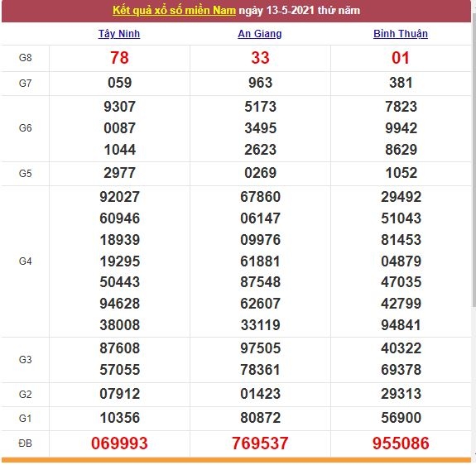This screenshot has width=476, height=465.
Task: Click G1 result 10356
Action: (x=119, y=418)
